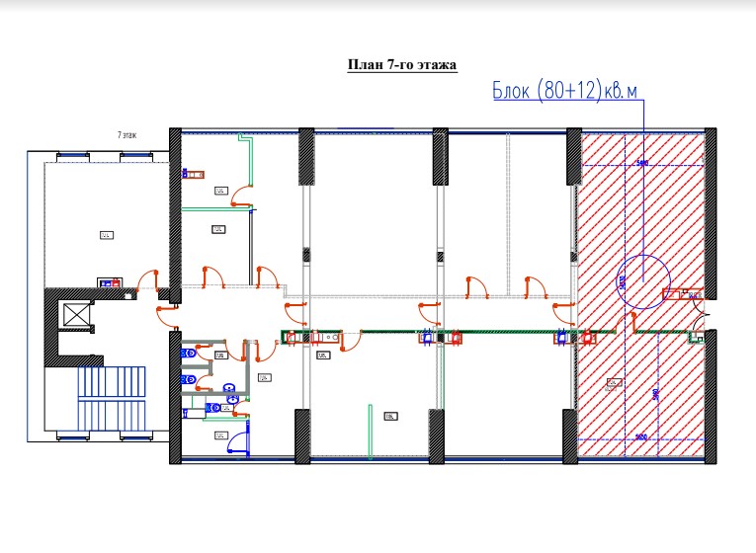Click the blue circle marker in the hatched block

tap(641, 279)
